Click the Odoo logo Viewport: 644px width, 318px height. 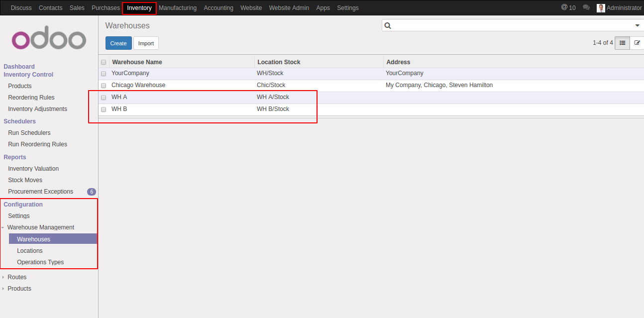[x=49, y=38]
